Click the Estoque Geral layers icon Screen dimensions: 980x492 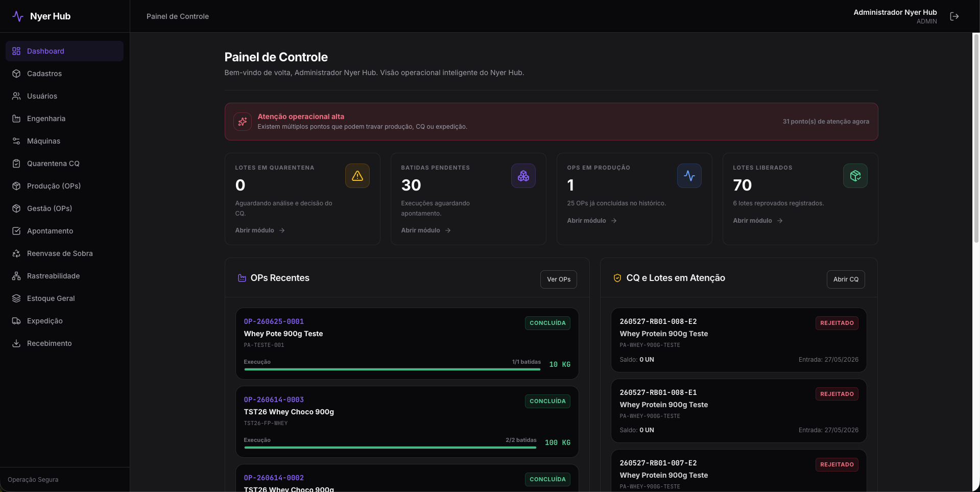point(16,298)
